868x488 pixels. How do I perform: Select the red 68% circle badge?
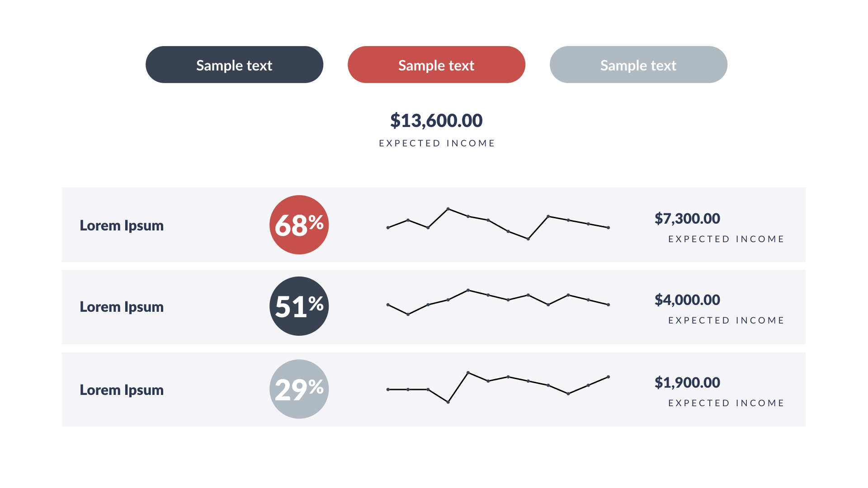[299, 225]
